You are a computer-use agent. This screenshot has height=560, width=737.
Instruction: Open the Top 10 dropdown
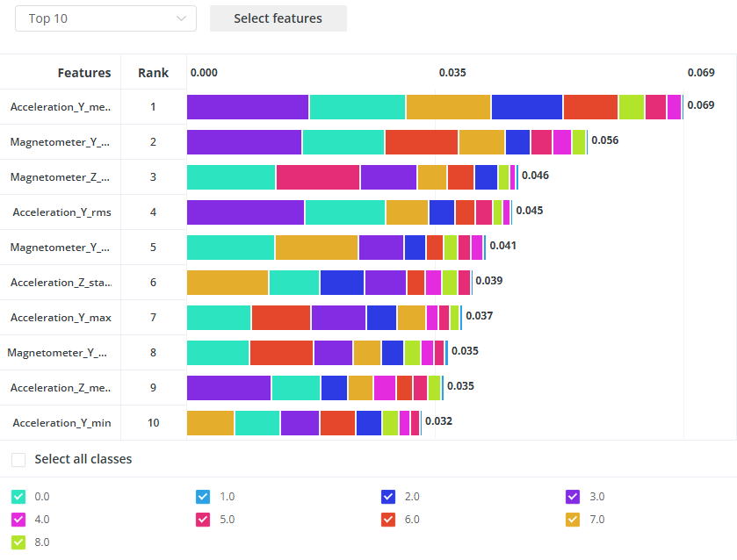105,18
